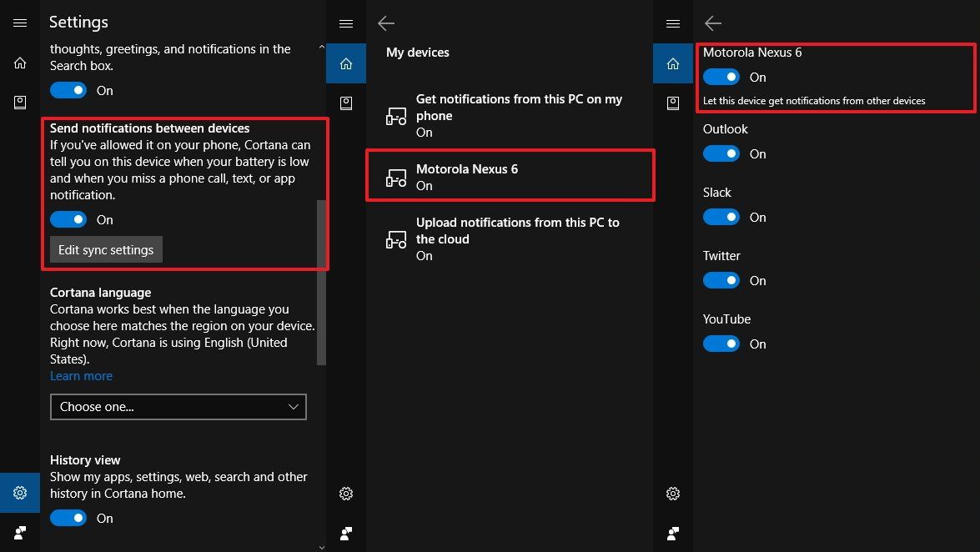Screen dimensions: 980x552
Task: Click device icon beside Motorola Nexus 6 entry
Action: click(396, 178)
